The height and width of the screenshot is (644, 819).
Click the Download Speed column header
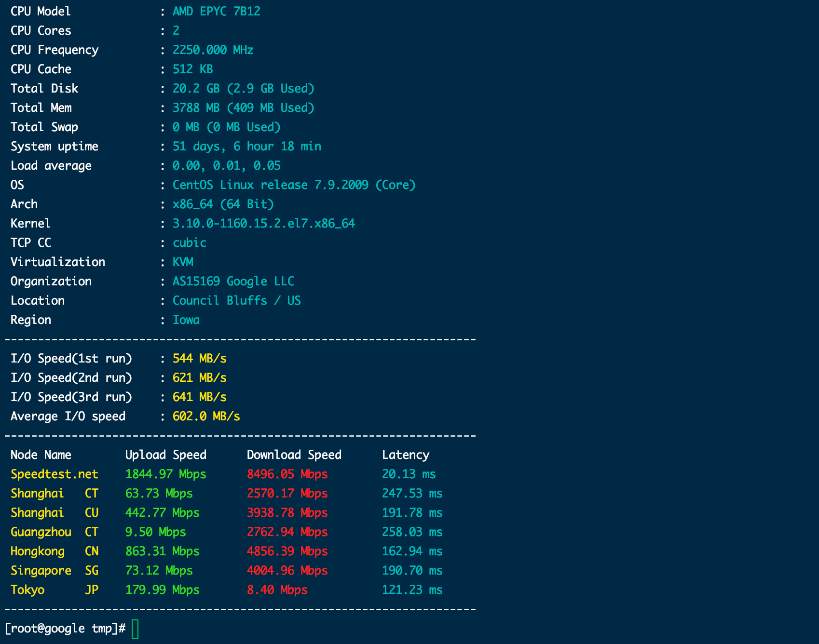coord(294,455)
